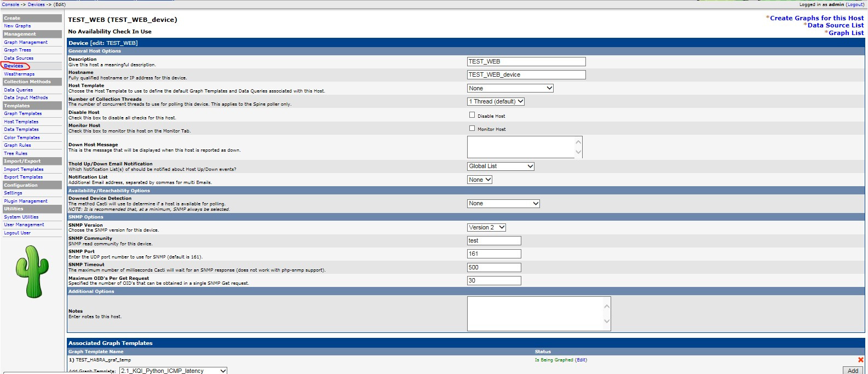
Task: Toggle Disable Host checkbox
Action: pos(472,115)
